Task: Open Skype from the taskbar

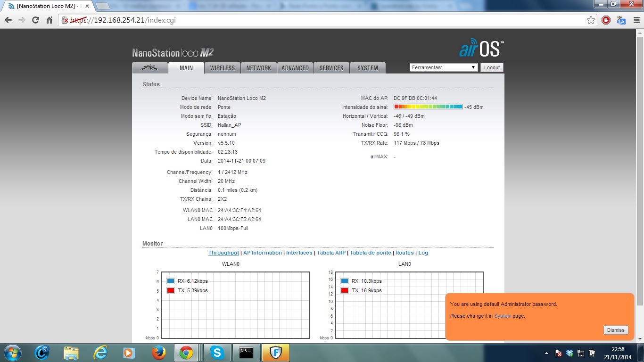Action: (x=217, y=353)
